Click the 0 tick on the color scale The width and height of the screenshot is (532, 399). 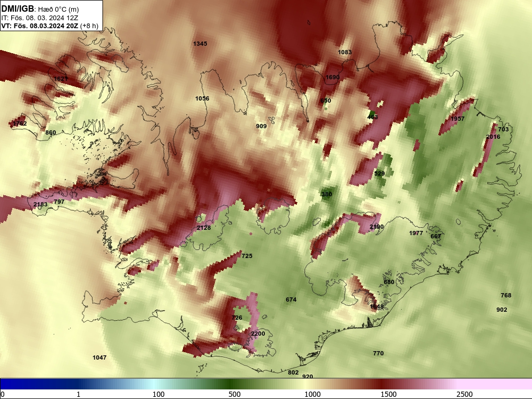click(3, 394)
